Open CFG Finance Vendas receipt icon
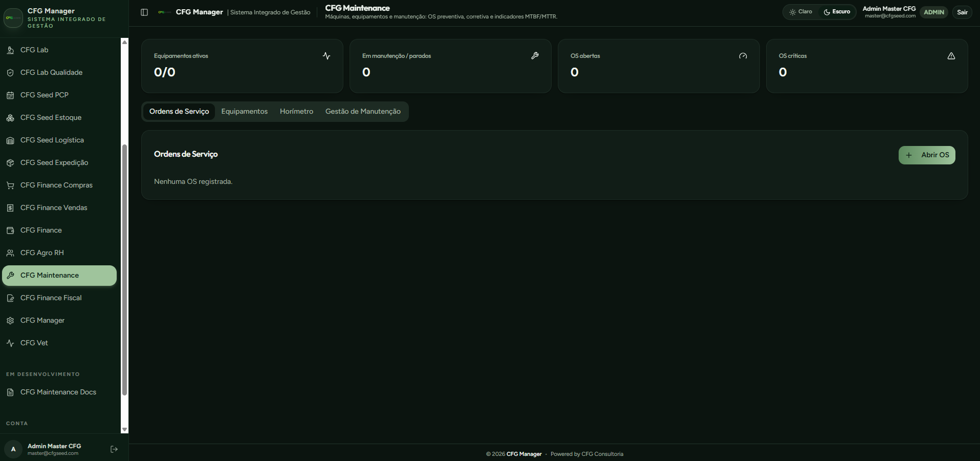The image size is (980, 461). (x=10, y=208)
